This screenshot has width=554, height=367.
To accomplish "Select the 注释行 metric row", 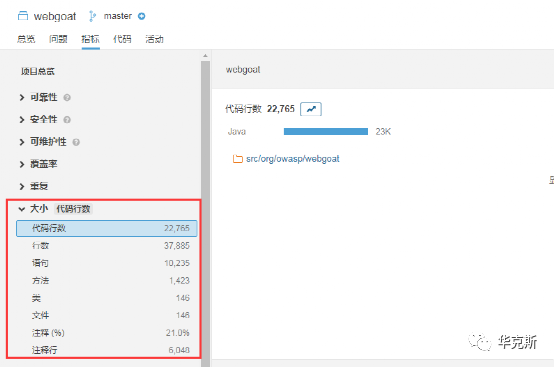I will (x=107, y=350).
